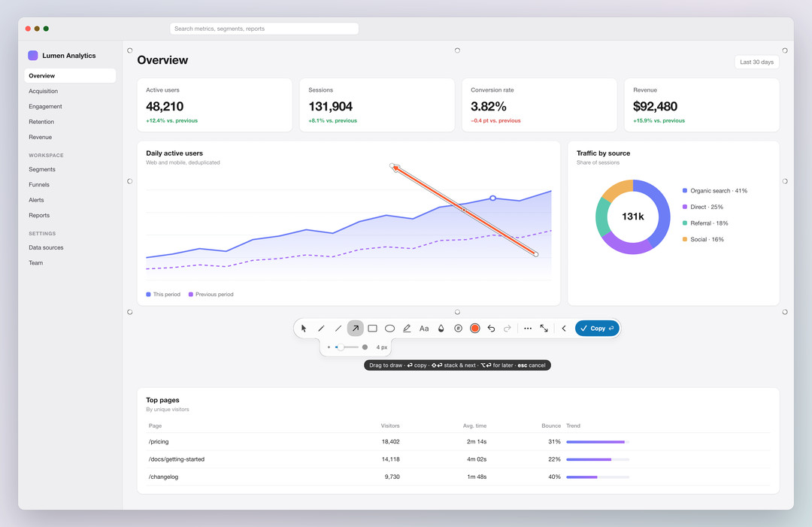This screenshot has height=527, width=812.
Task: Toggle Previous period legend in chart
Action: [x=211, y=295]
